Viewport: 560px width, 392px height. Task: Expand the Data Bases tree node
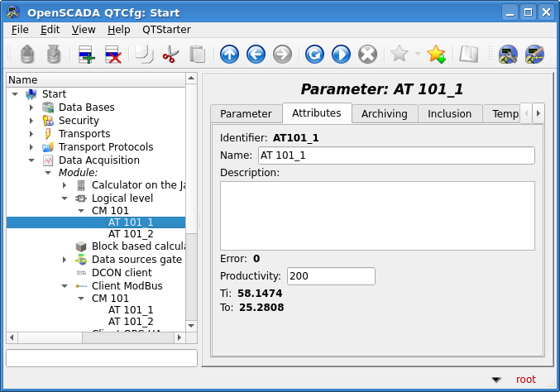click(31, 108)
